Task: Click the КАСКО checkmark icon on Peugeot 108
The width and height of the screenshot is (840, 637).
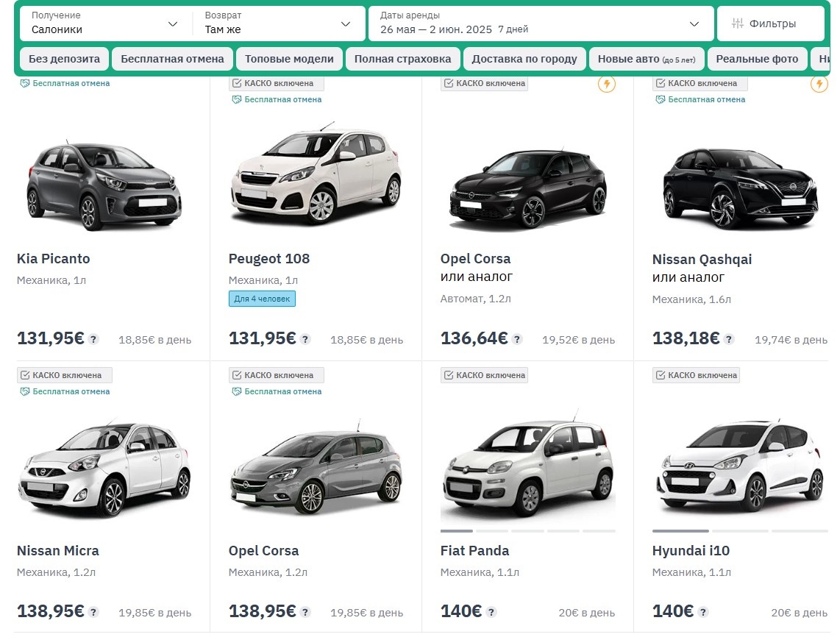Action: 236,83
